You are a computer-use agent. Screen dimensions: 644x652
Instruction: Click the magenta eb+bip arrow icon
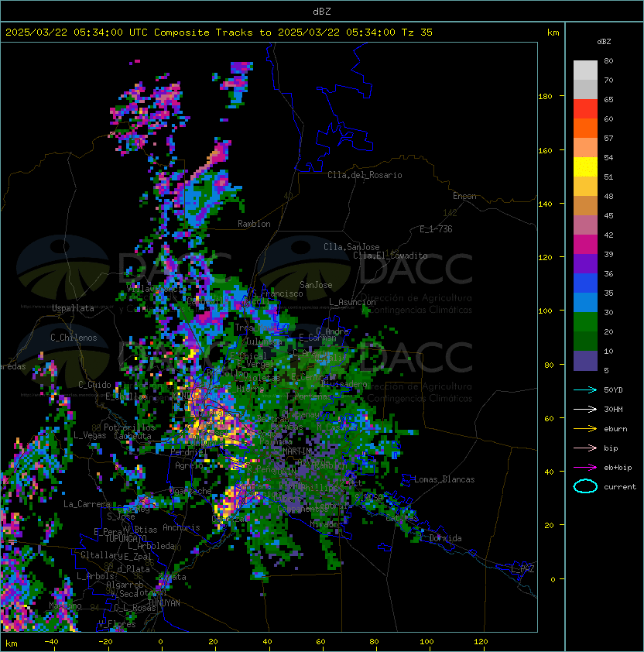(585, 468)
